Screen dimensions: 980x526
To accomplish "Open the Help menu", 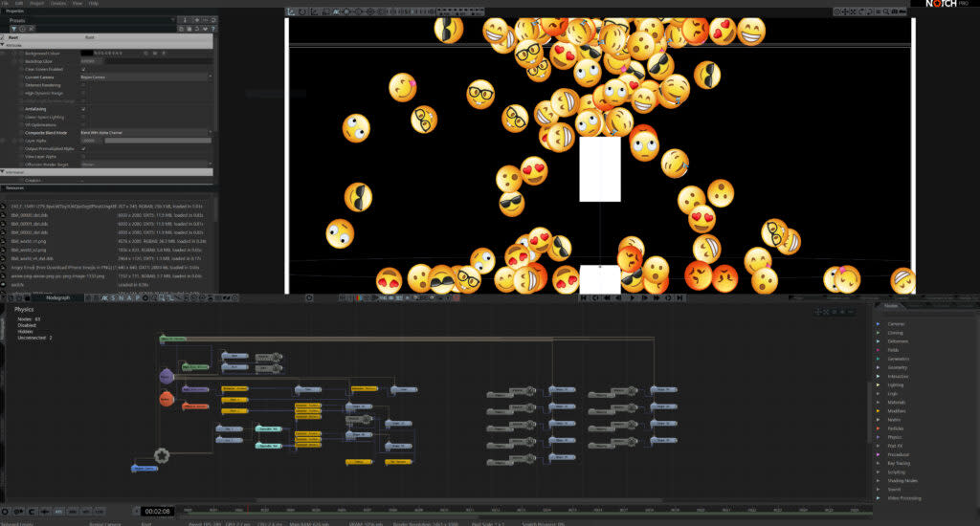I will click(x=93, y=3).
